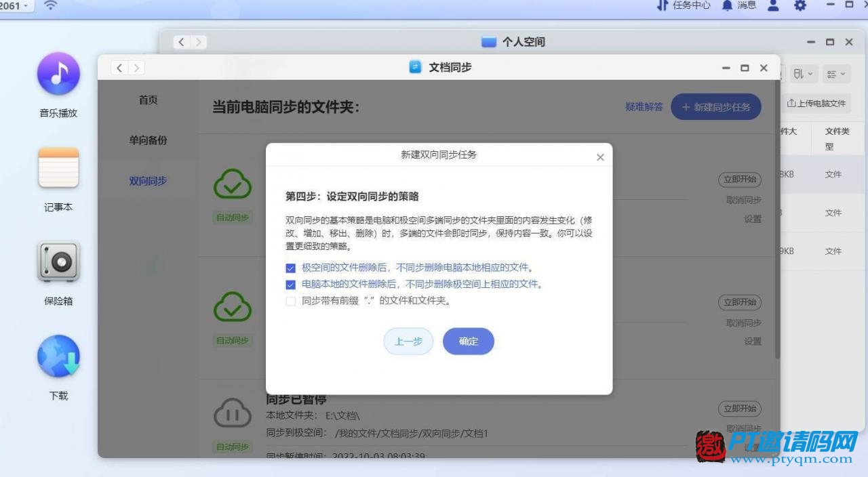Open 疑难解答 help link
The width and height of the screenshot is (868, 477).
[644, 107]
